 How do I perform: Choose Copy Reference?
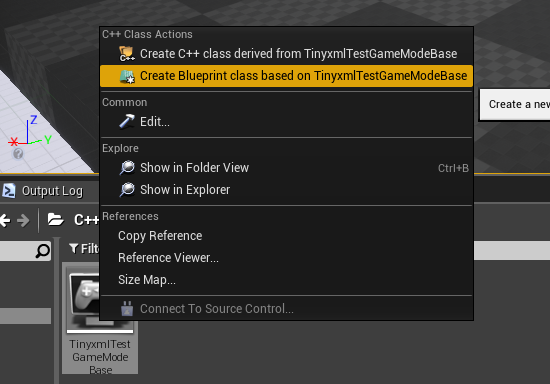pos(286,236)
